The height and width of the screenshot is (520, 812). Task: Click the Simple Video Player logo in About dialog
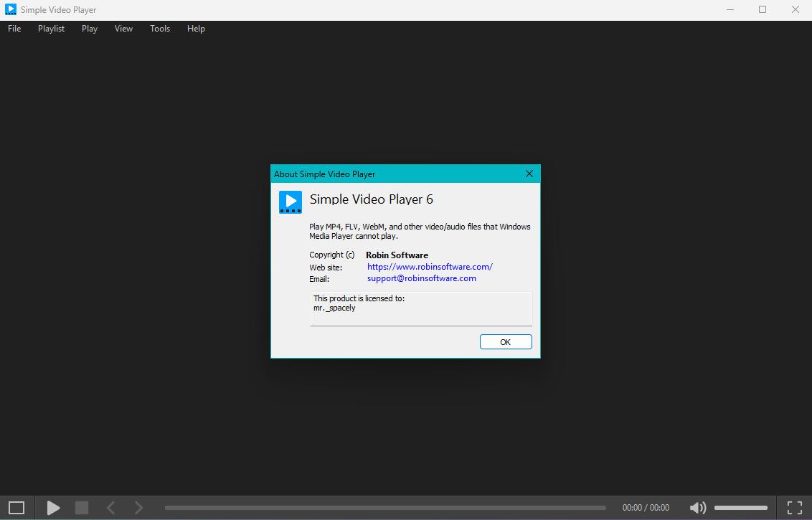291,202
